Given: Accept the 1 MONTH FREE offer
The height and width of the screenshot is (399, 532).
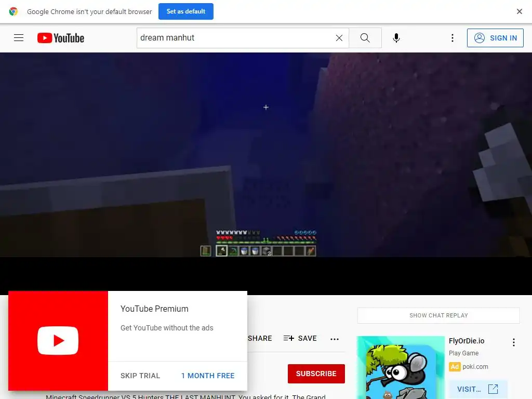Looking at the screenshot, I should pos(208,376).
